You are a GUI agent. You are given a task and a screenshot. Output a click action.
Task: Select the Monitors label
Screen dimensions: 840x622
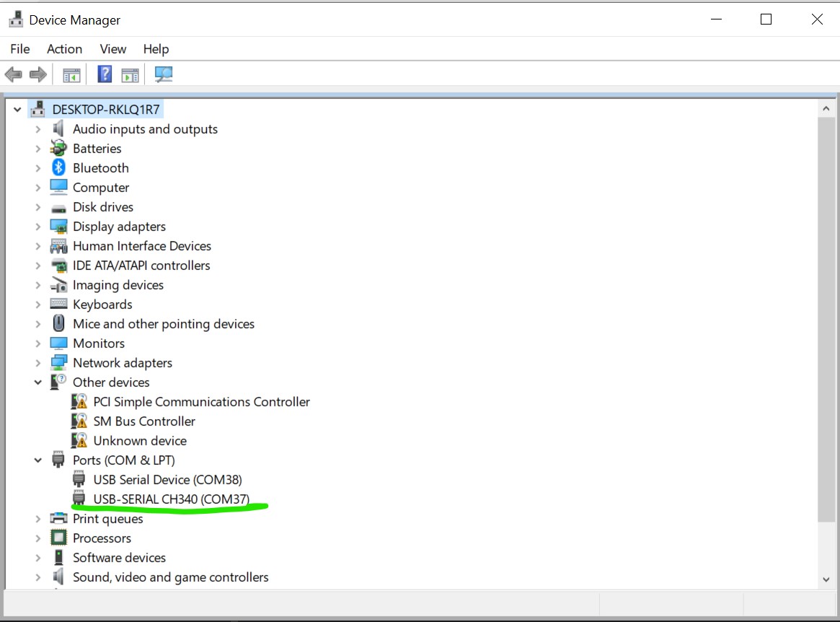coord(99,343)
